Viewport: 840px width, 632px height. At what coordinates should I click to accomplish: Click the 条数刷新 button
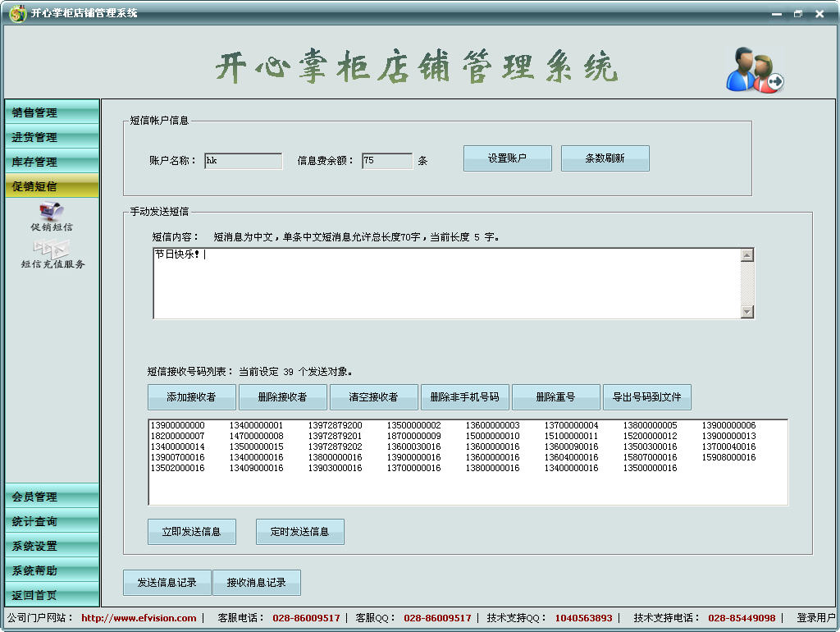(605, 158)
